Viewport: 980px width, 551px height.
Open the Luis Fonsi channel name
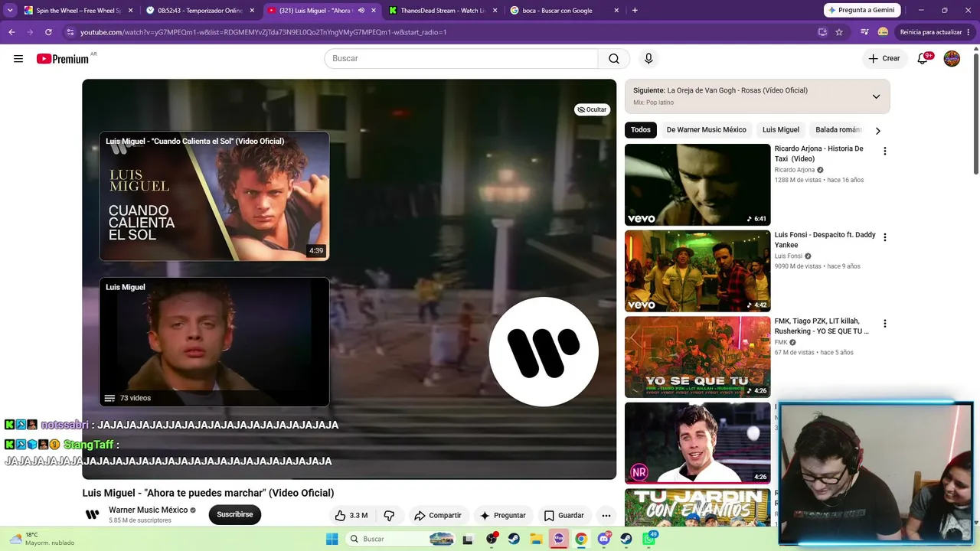coord(789,256)
